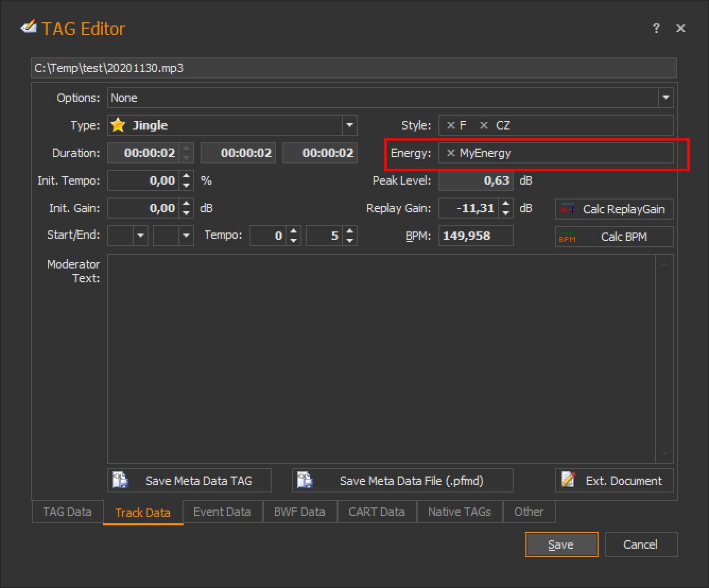Click the Calc BPM button

(x=614, y=237)
